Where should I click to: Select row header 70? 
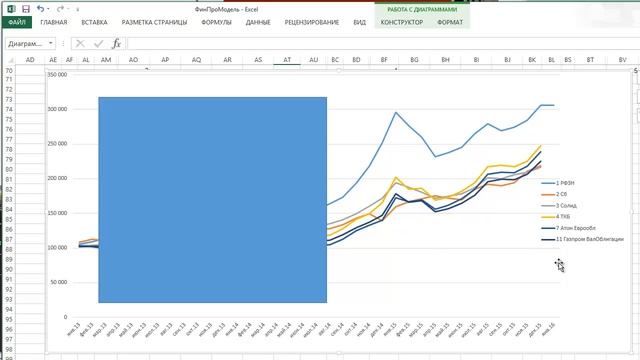click(9, 71)
